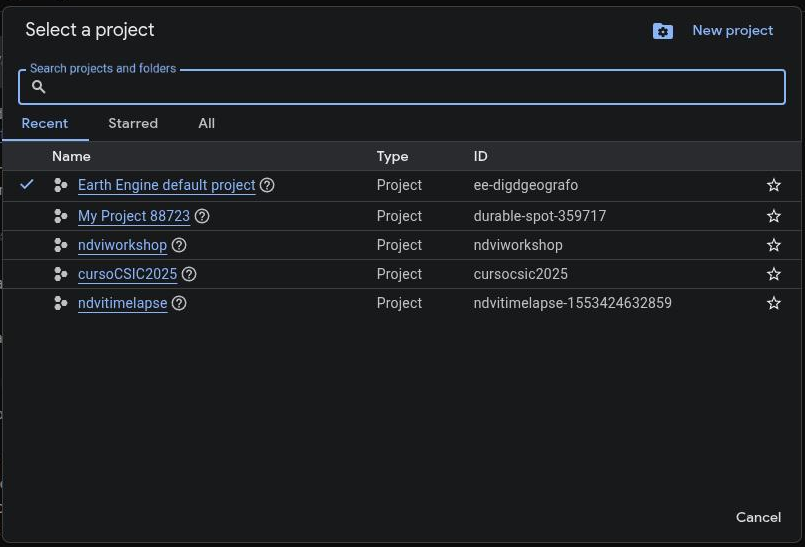
Task: Switch to the Recent tab
Action: click(x=45, y=123)
